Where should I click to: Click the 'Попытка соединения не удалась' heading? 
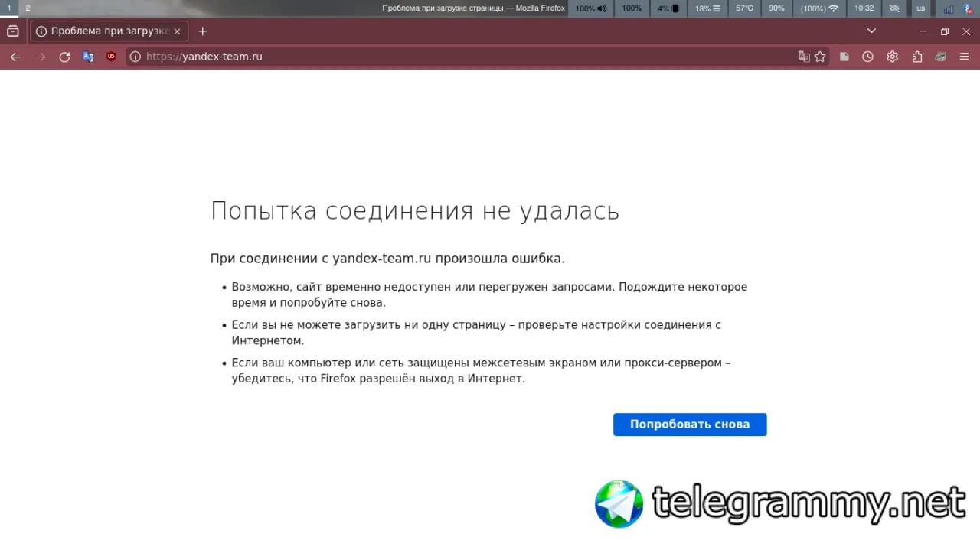[x=415, y=211]
